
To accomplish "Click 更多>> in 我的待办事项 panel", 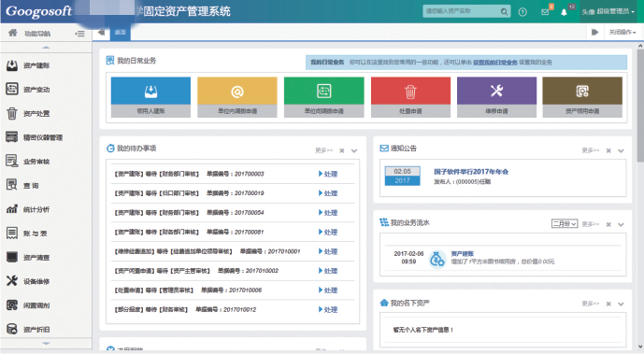I will (x=323, y=150).
